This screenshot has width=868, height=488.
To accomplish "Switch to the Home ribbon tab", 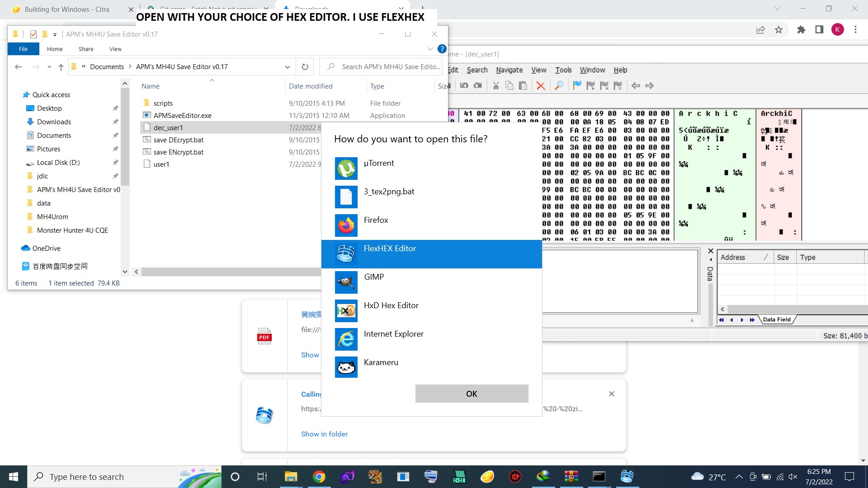I will pyautogui.click(x=55, y=49).
